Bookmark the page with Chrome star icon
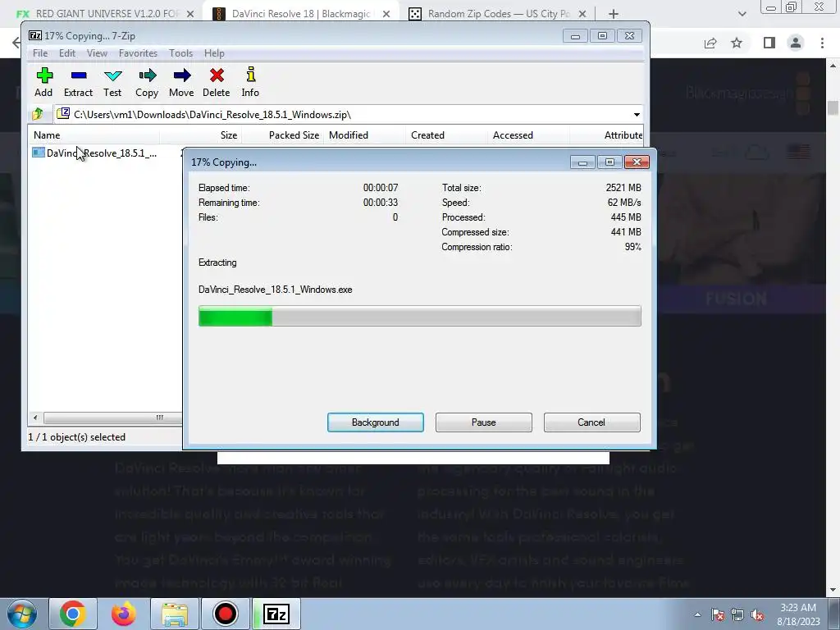 737,43
